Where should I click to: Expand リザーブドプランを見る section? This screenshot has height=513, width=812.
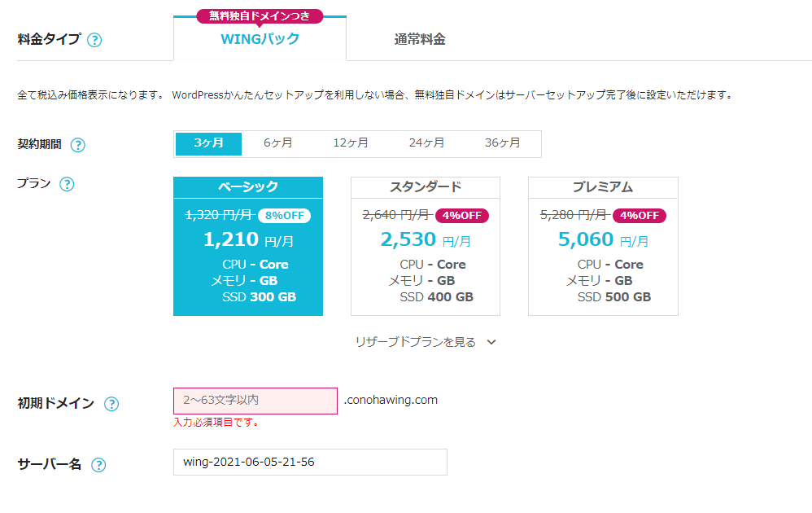[415, 342]
